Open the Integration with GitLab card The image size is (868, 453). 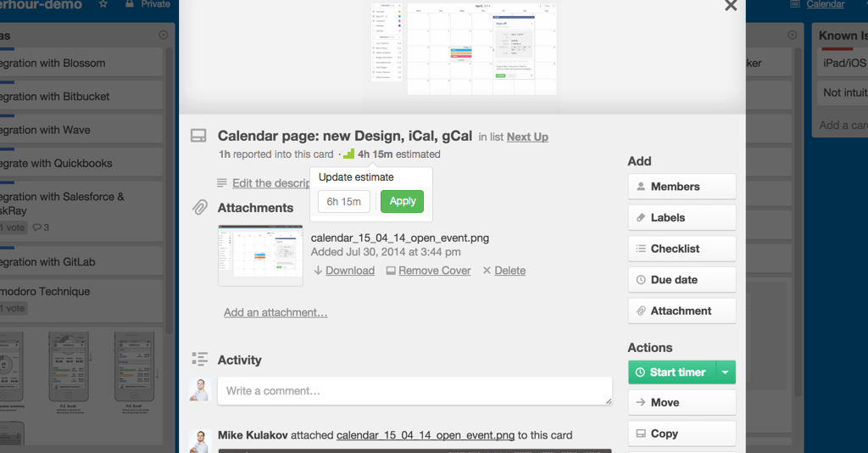(81, 260)
